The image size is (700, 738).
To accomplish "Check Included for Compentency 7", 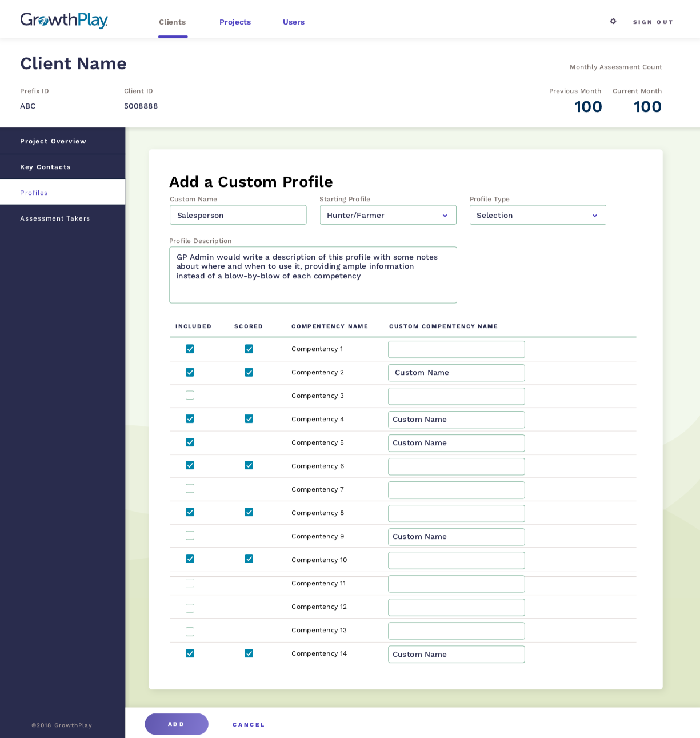I will [x=190, y=488].
